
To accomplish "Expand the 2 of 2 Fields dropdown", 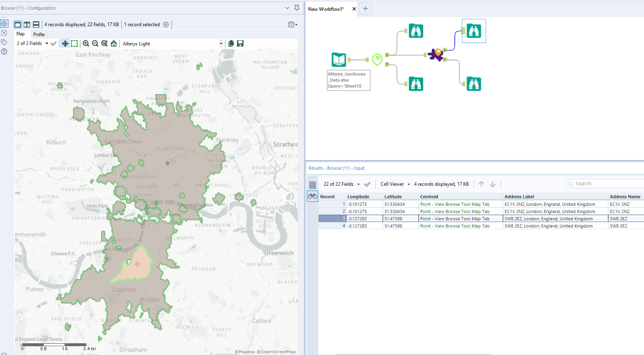I will click(x=47, y=43).
